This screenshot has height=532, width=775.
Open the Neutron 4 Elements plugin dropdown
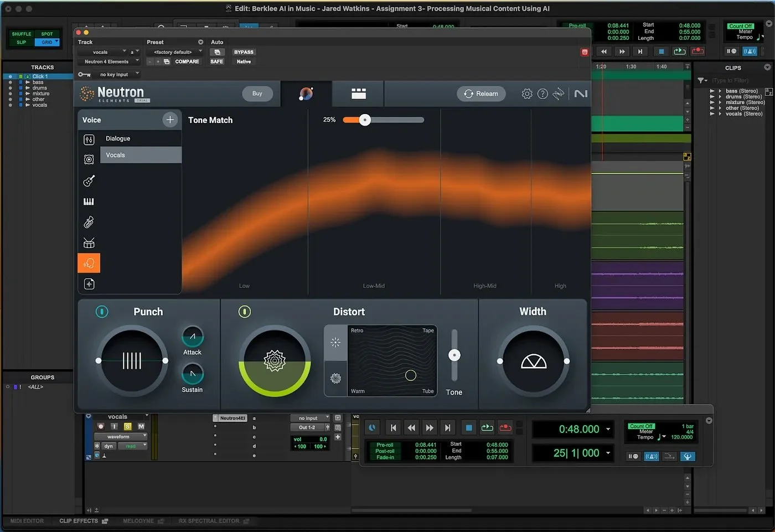coord(108,61)
